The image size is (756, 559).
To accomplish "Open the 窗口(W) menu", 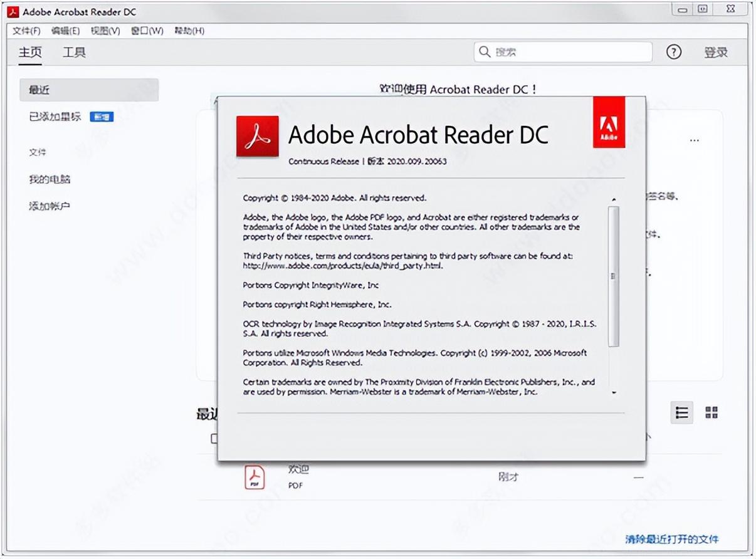I will [x=147, y=31].
